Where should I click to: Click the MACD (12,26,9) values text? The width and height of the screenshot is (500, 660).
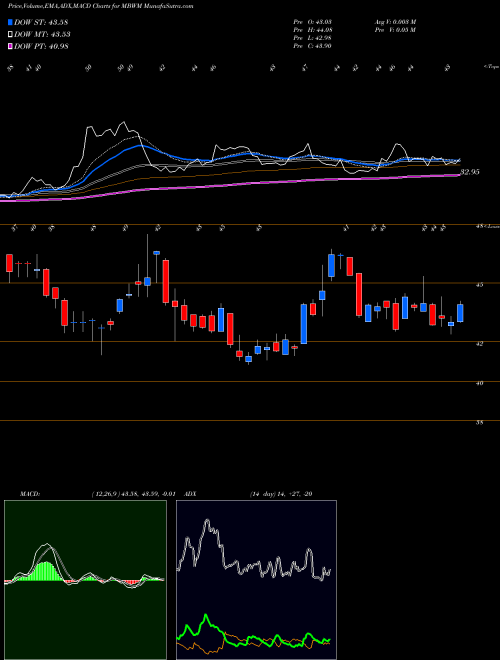132,494
